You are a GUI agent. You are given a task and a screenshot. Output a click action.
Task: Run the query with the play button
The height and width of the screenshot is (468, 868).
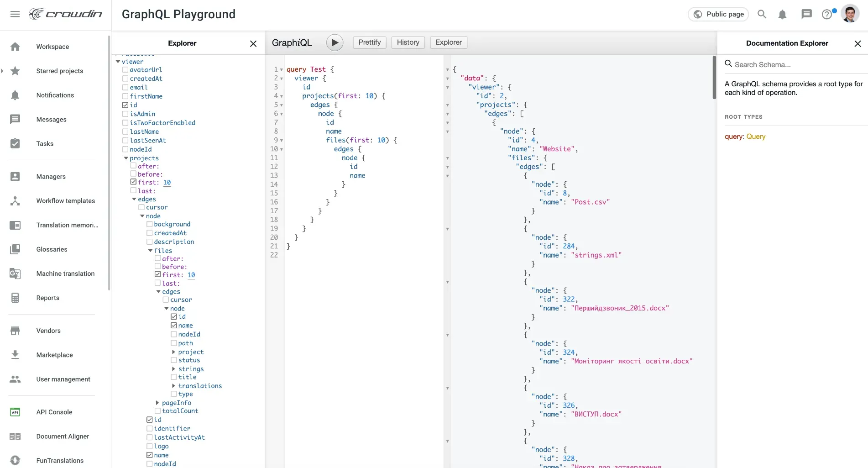(335, 42)
